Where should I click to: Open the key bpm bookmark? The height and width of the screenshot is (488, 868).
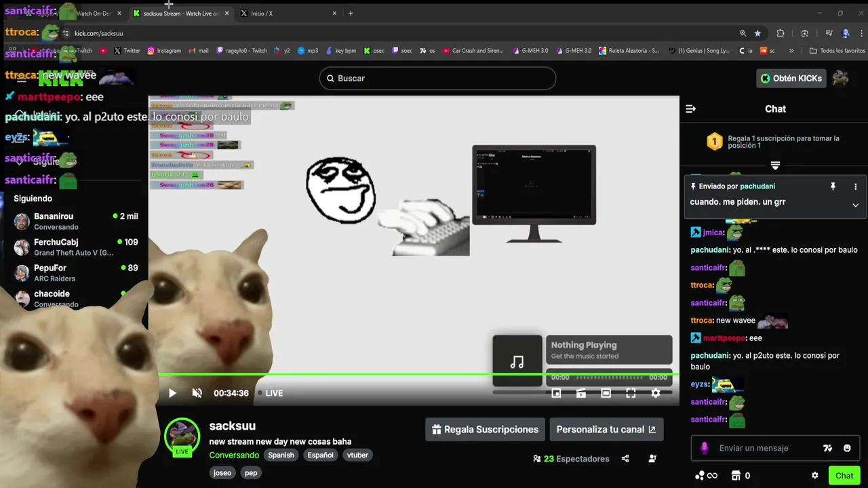click(340, 51)
